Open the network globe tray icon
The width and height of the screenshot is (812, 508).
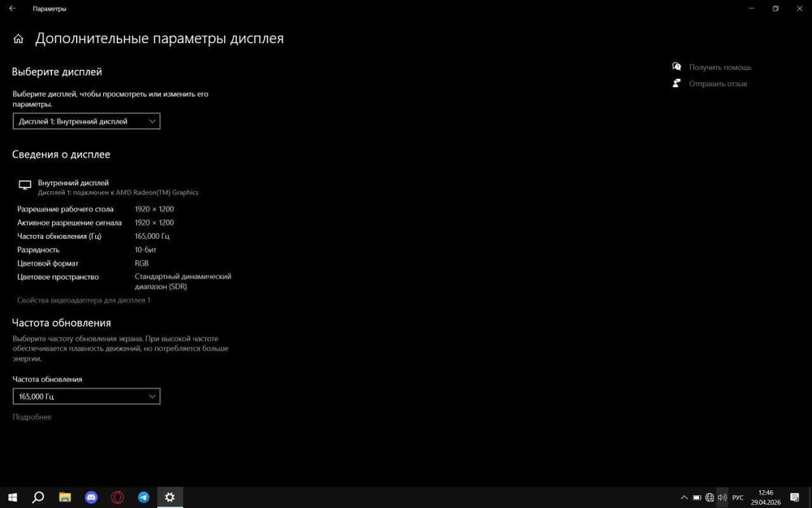[x=710, y=497]
